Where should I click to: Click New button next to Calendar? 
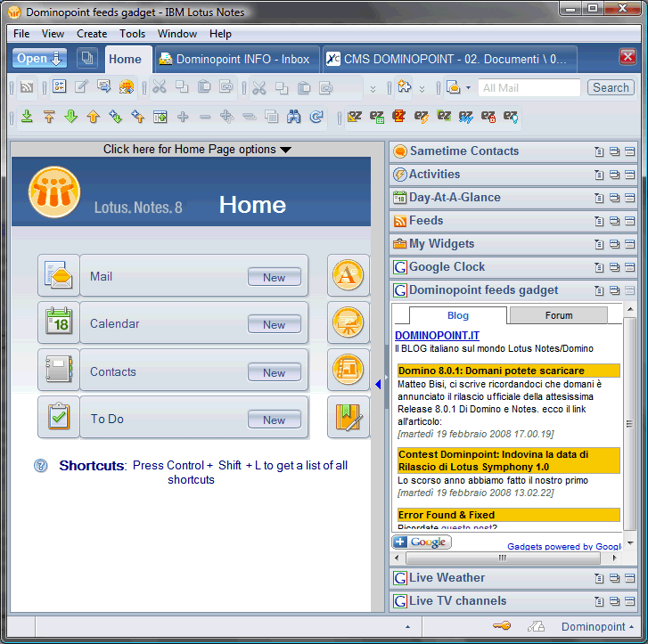274,324
